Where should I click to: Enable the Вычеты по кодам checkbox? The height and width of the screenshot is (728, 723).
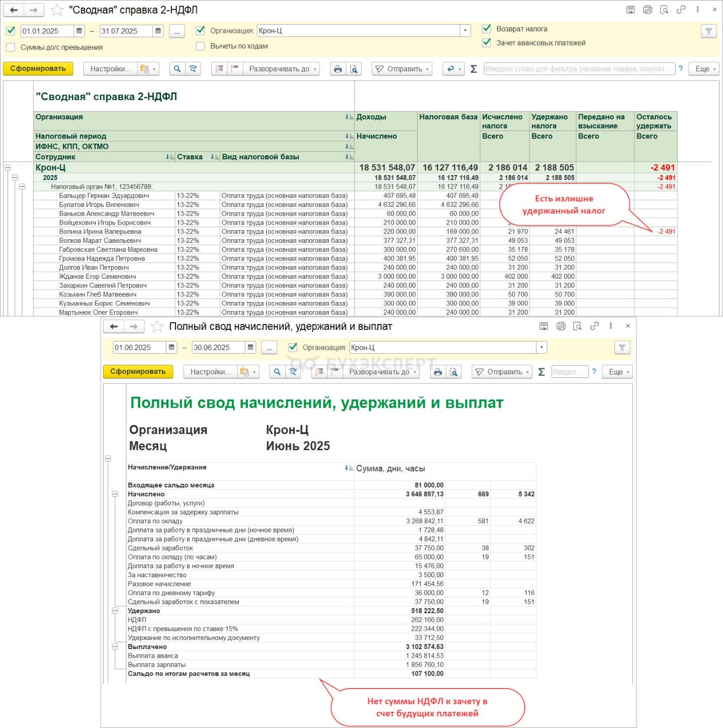[x=200, y=46]
